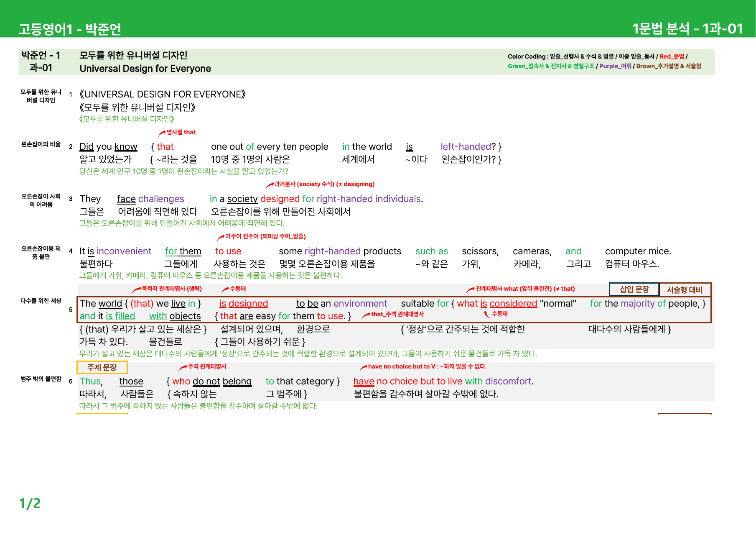This screenshot has height=535, width=756.
Task: Click the purple word "environment"
Action: pyautogui.click(x=360, y=304)
